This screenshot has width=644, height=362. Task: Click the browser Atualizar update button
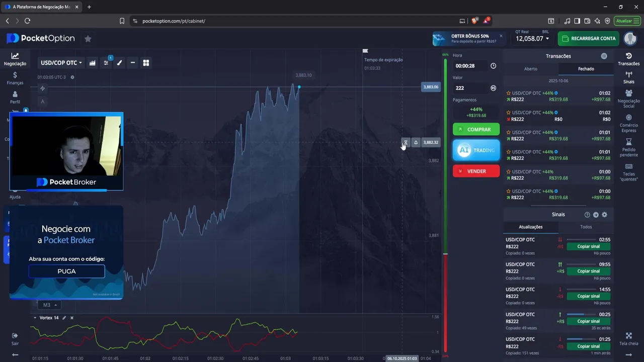626,21
